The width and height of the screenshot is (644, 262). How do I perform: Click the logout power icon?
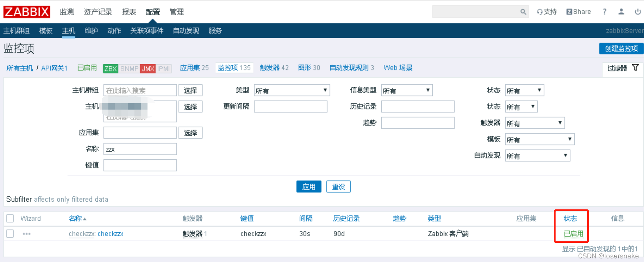[x=638, y=12]
